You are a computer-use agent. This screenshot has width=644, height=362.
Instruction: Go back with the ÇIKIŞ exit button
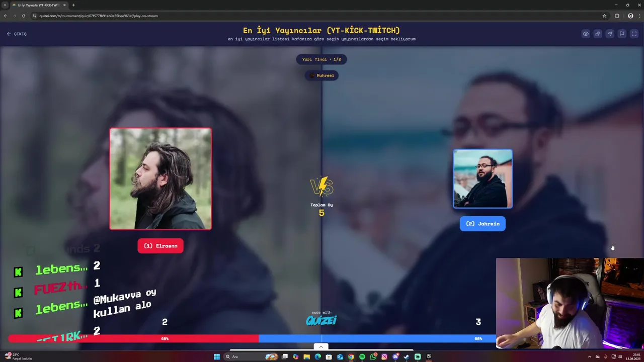coord(17,34)
